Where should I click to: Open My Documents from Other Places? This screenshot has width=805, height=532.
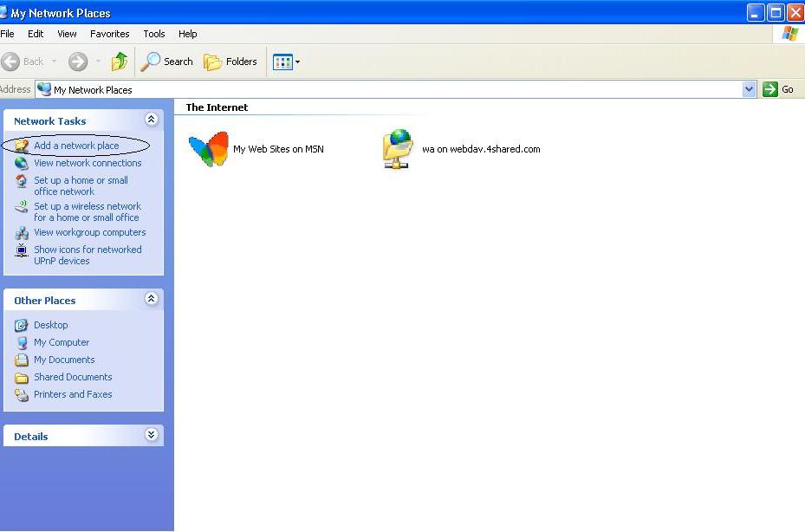tap(64, 360)
